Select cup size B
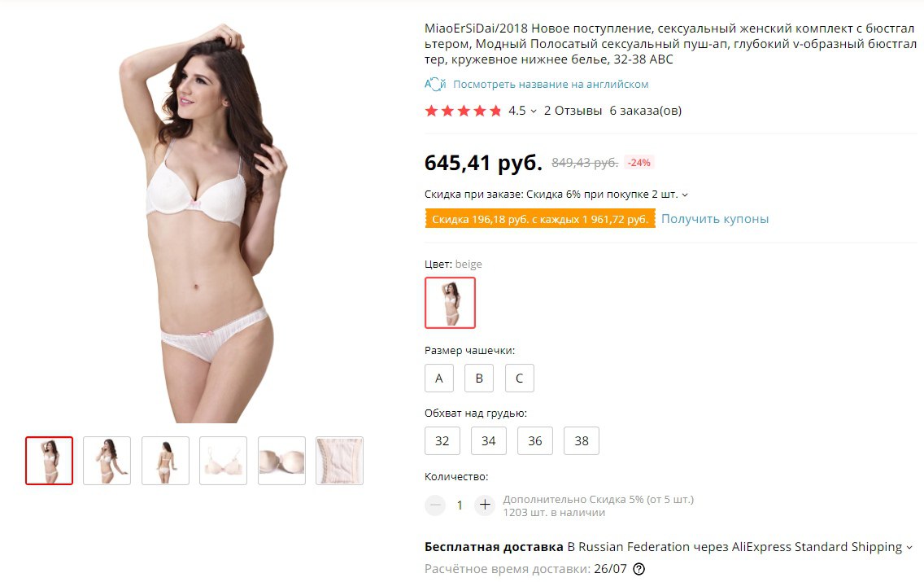 (479, 378)
